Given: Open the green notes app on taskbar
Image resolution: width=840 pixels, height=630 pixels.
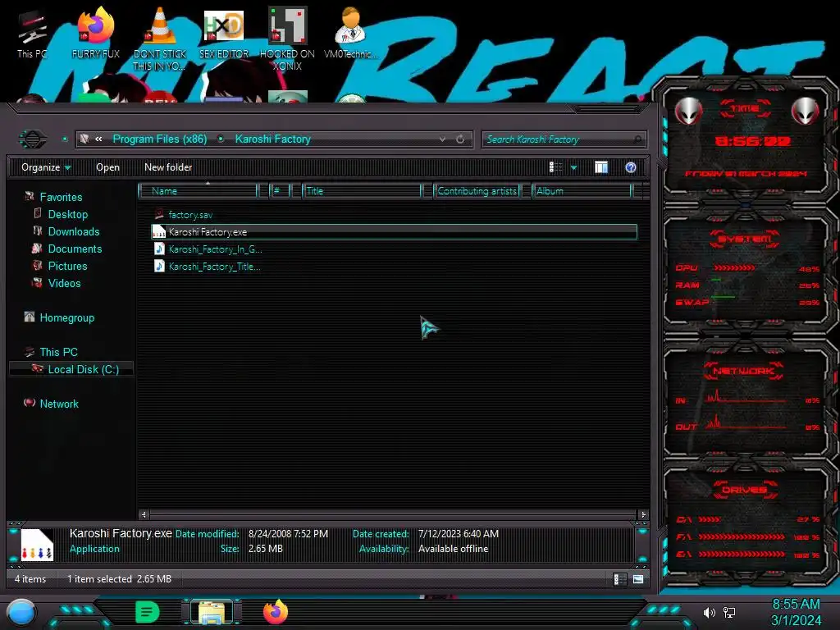Looking at the screenshot, I should click(x=148, y=612).
